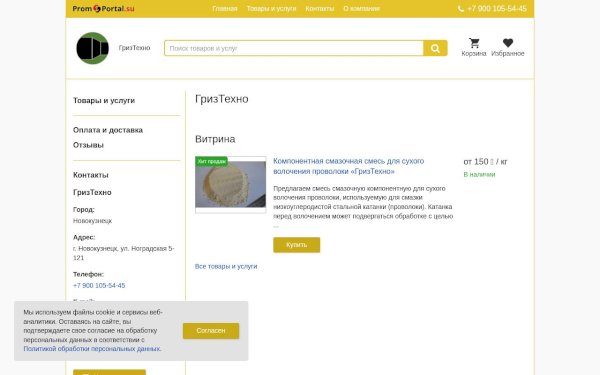Screen dimensions: 600x375
Task: Open О компании in top navigation
Action: click(361, 8)
